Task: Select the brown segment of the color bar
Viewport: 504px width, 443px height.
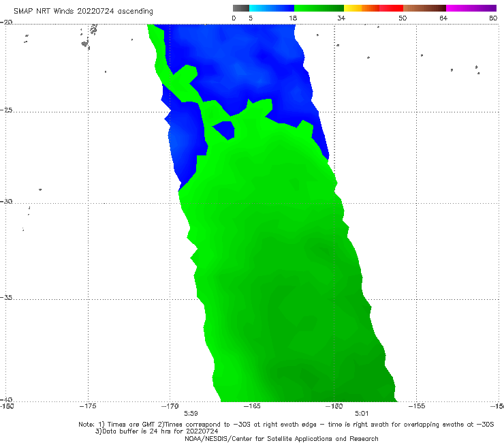Action: 424,8
